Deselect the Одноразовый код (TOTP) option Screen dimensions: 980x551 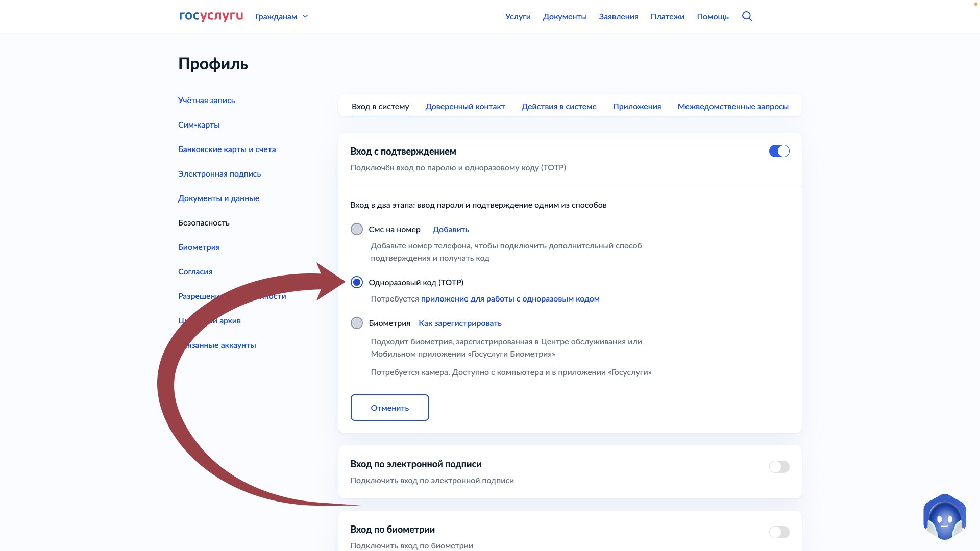(x=357, y=282)
